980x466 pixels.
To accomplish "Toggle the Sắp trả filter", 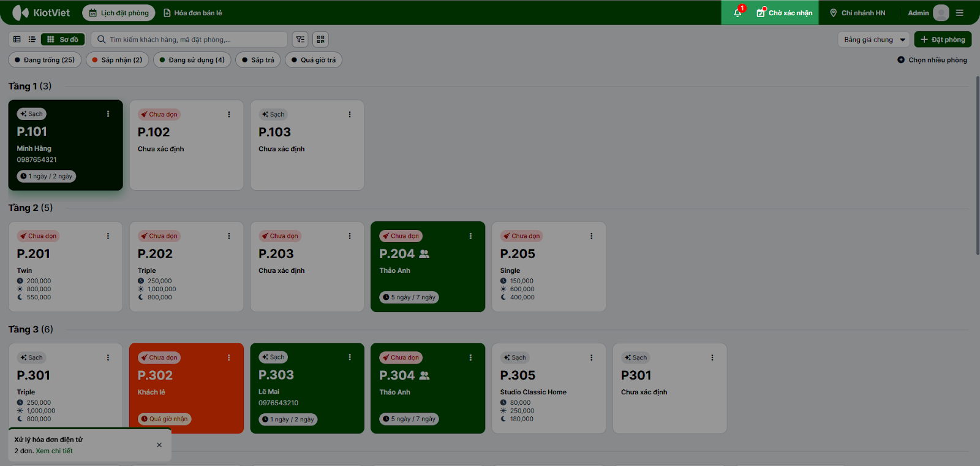I will [258, 60].
